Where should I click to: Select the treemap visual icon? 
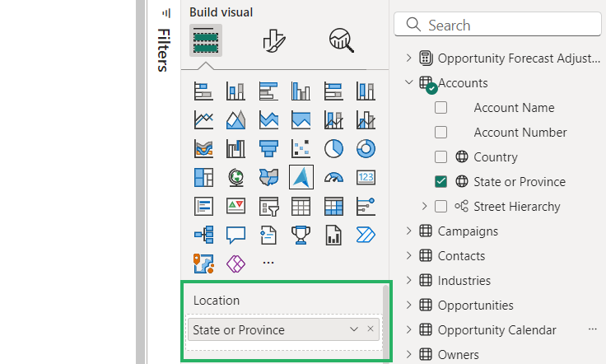(x=203, y=177)
